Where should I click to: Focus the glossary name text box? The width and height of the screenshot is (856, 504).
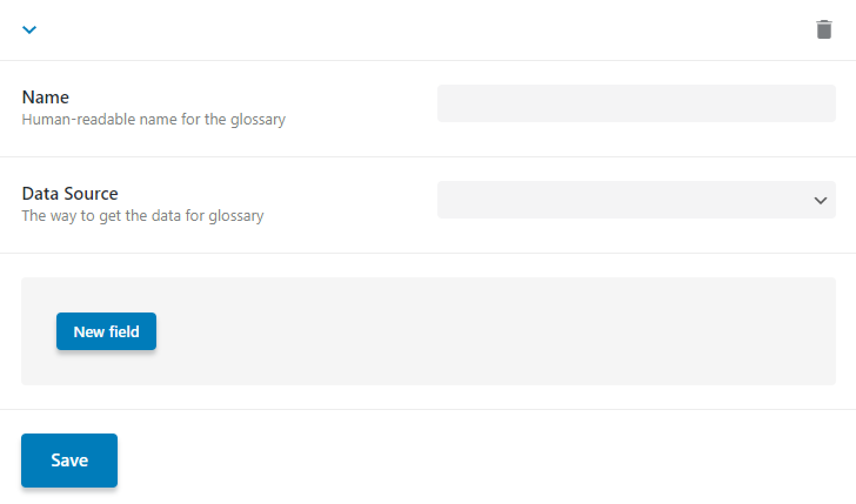(636, 103)
